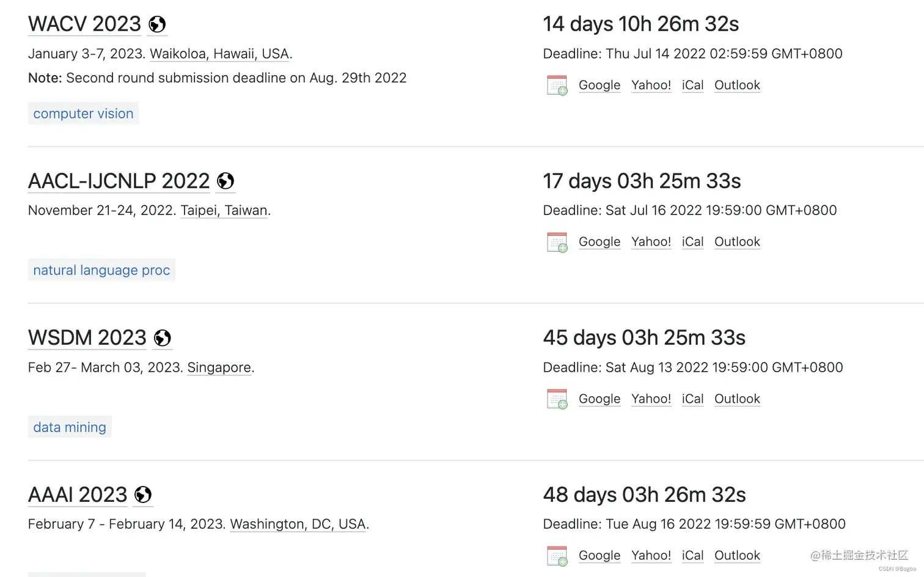
Task: Click the globe icon next to WACV 2023
Action: (x=157, y=24)
